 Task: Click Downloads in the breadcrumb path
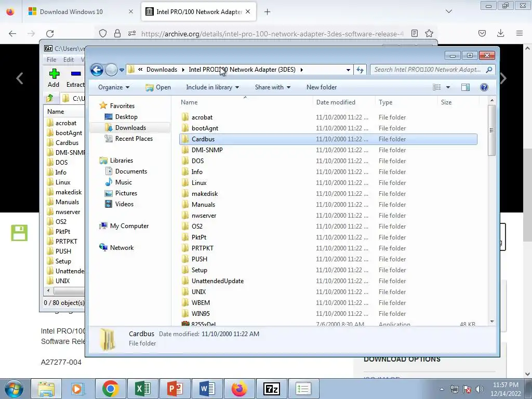[162, 70]
